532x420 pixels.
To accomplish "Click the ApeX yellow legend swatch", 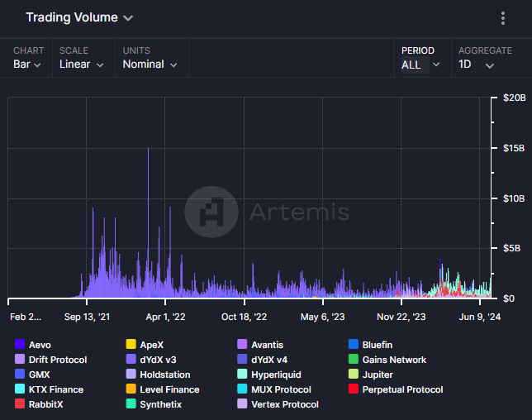I will (131, 345).
